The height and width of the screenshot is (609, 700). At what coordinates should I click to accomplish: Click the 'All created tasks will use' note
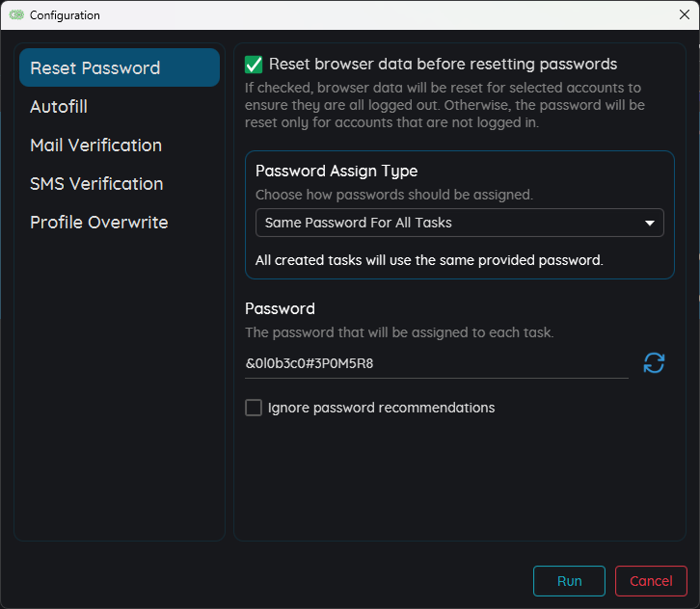click(x=429, y=260)
